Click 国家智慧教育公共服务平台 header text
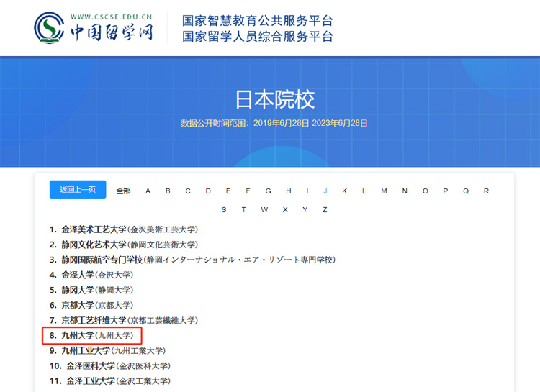Image resolution: width=540 pixels, height=392 pixels. click(x=258, y=21)
